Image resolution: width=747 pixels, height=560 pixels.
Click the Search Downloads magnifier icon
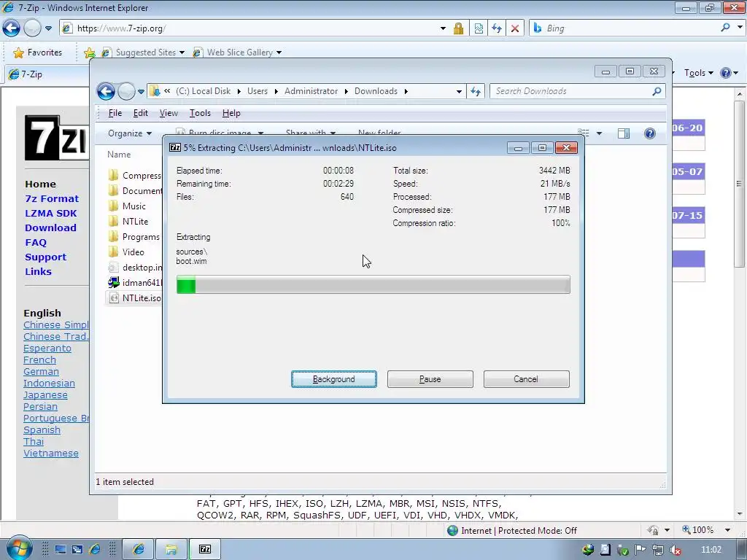pyautogui.click(x=657, y=91)
